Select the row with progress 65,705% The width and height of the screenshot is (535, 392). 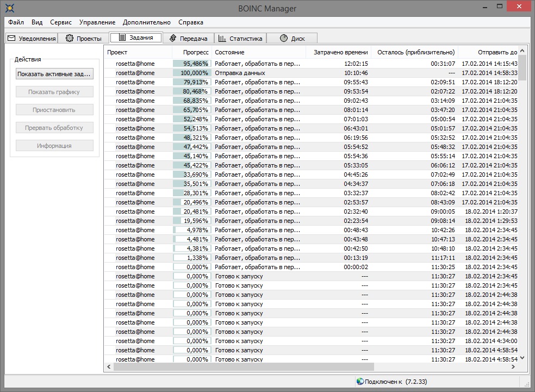311,110
